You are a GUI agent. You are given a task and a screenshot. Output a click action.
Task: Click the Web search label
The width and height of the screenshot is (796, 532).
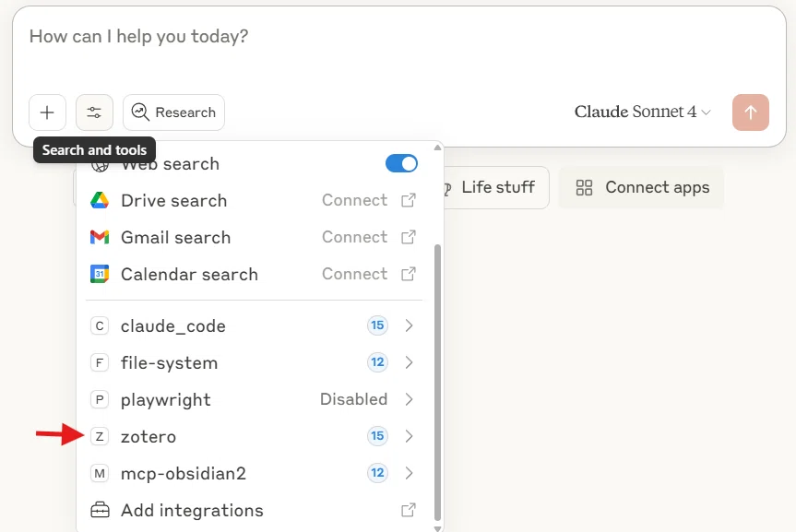tap(170, 164)
